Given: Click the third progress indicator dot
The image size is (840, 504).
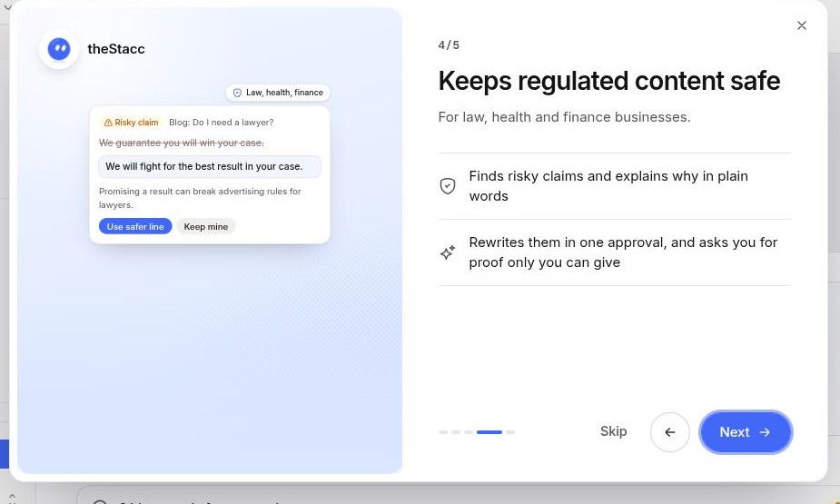Looking at the screenshot, I should [x=469, y=432].
